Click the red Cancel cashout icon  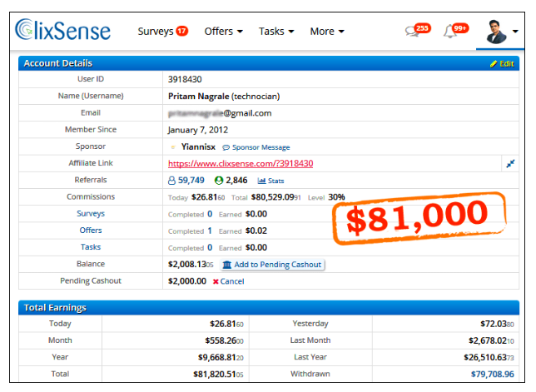[x=216, y=281]
